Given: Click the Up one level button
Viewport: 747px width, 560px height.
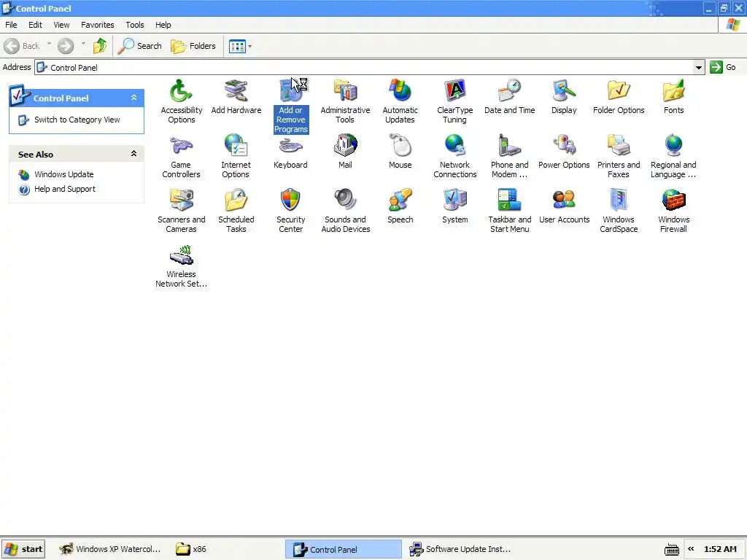Looking at the screenshot, I should pos(100,46).
